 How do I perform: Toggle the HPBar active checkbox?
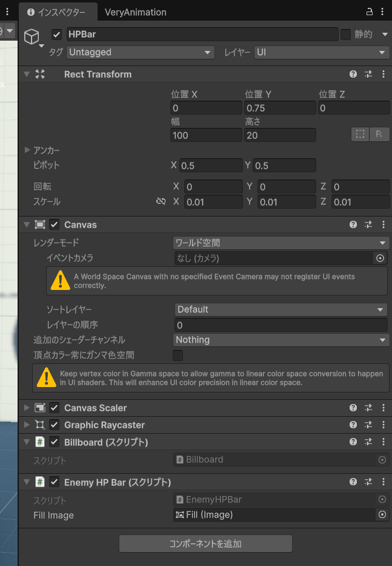tap(57, 35)
